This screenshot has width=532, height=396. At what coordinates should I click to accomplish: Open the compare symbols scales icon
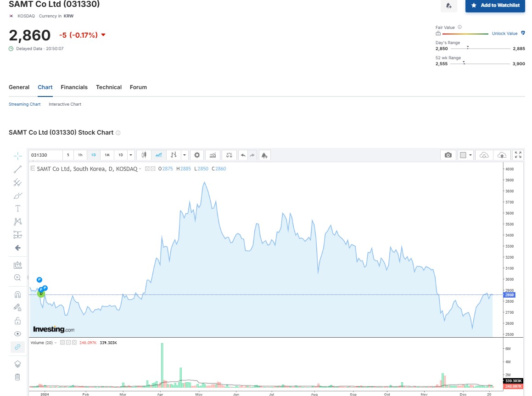tap(229, 155)
